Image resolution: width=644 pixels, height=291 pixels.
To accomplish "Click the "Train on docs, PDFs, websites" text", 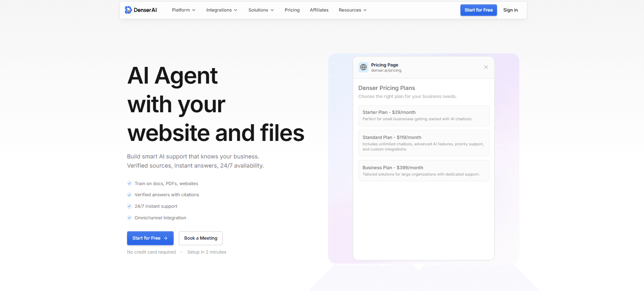I will [x=166, y=184].
